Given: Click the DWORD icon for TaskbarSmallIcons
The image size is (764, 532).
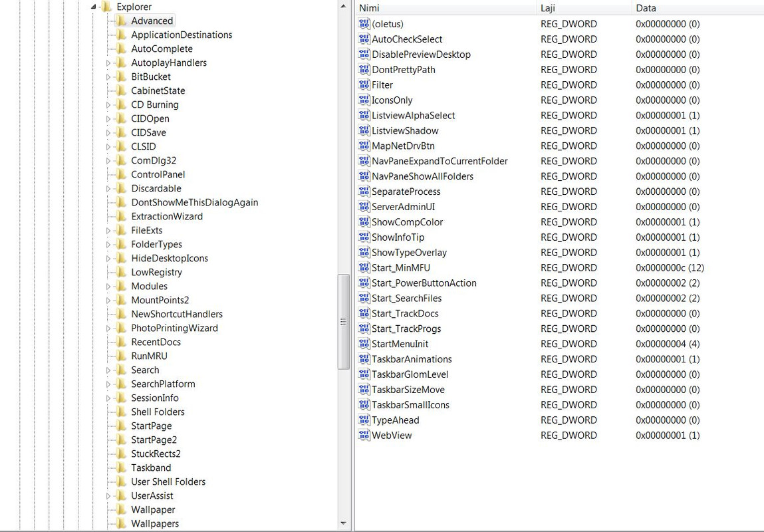Looking at the screenshot, I should [x=364, y=405].
